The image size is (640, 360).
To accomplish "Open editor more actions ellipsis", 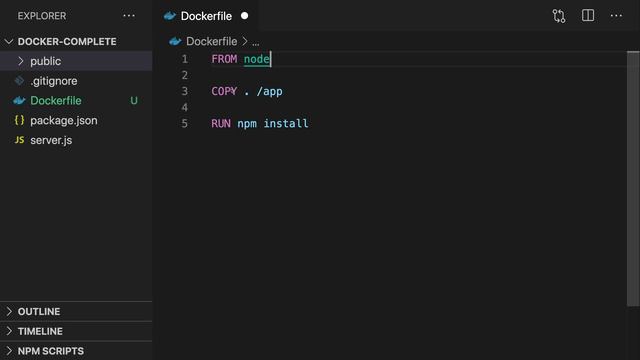I will [616, 16].
